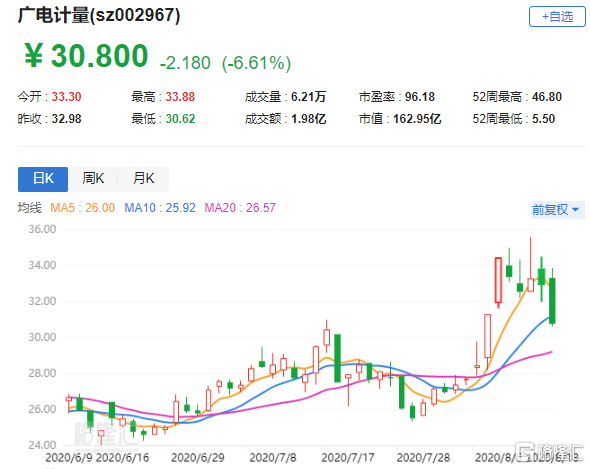Click the percent change (-6.61%)
The height and width of the screenshot is (469, 590).
[x=257, y=63]
